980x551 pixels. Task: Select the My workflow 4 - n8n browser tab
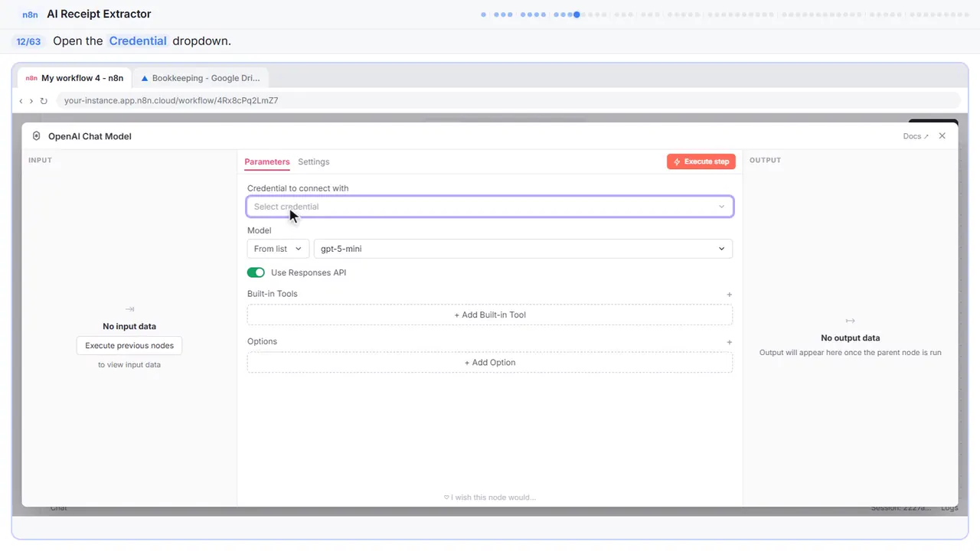pyautogui.click(x=75, y=78)
